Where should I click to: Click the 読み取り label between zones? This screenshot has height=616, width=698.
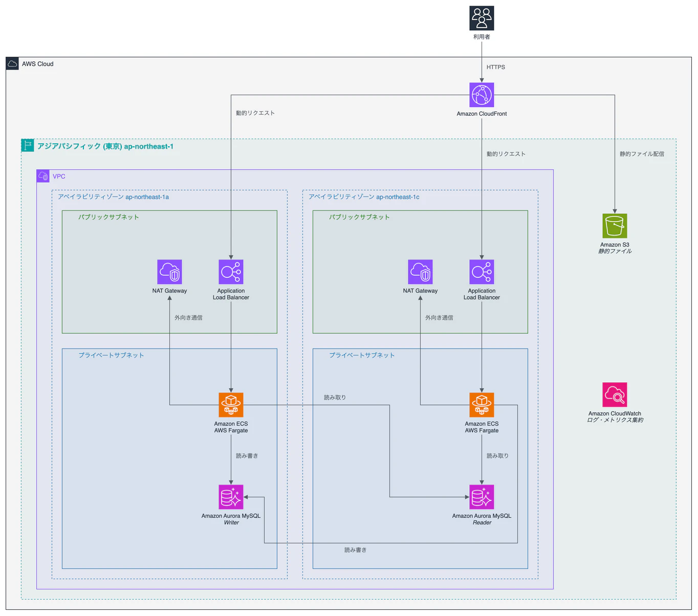click(x=335, y=398)
